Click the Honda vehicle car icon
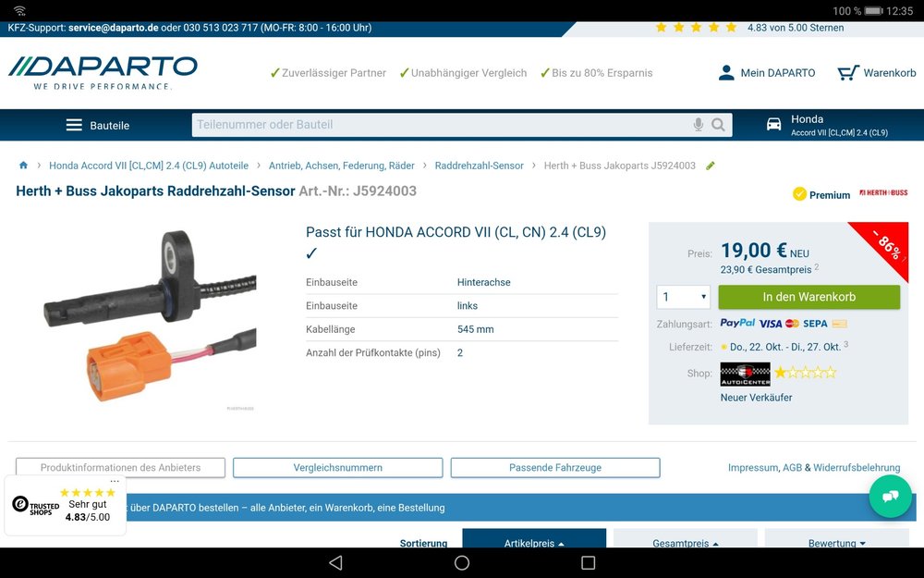Viewport: 924px width, 578px height. click(x=774, y=125)
